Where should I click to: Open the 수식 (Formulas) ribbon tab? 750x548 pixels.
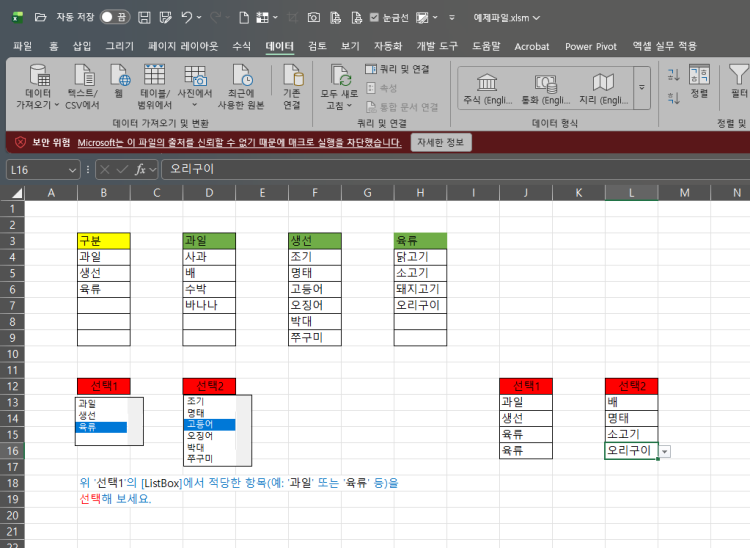(241, 46)
